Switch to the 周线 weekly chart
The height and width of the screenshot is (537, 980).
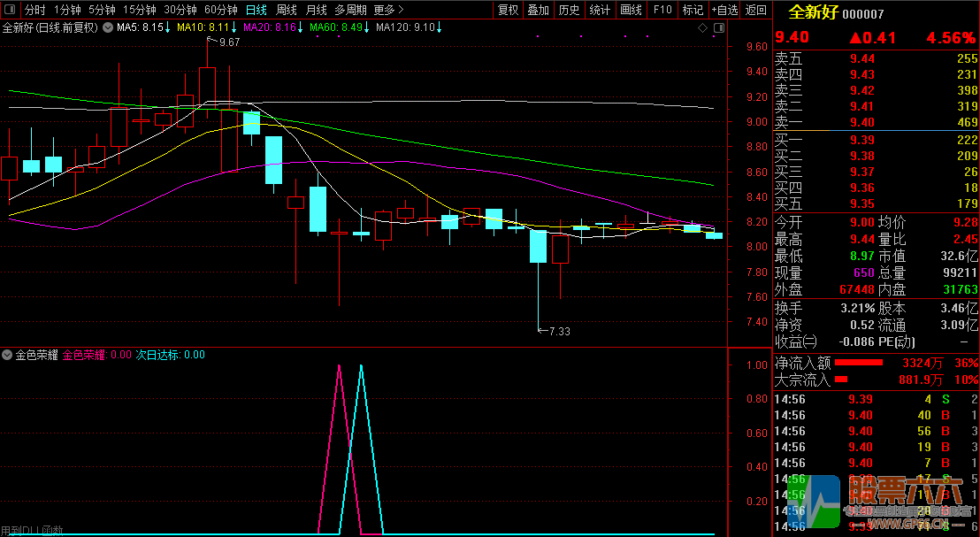pyautogui.click(x=287, y=11)
